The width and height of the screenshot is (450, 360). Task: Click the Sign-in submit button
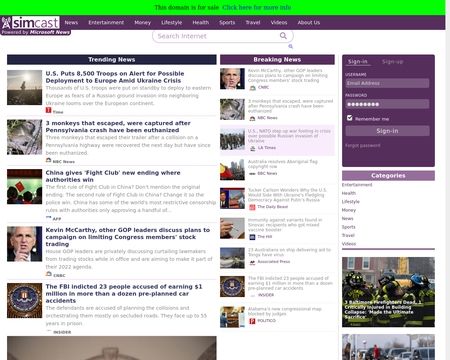[x=387, y=131]
